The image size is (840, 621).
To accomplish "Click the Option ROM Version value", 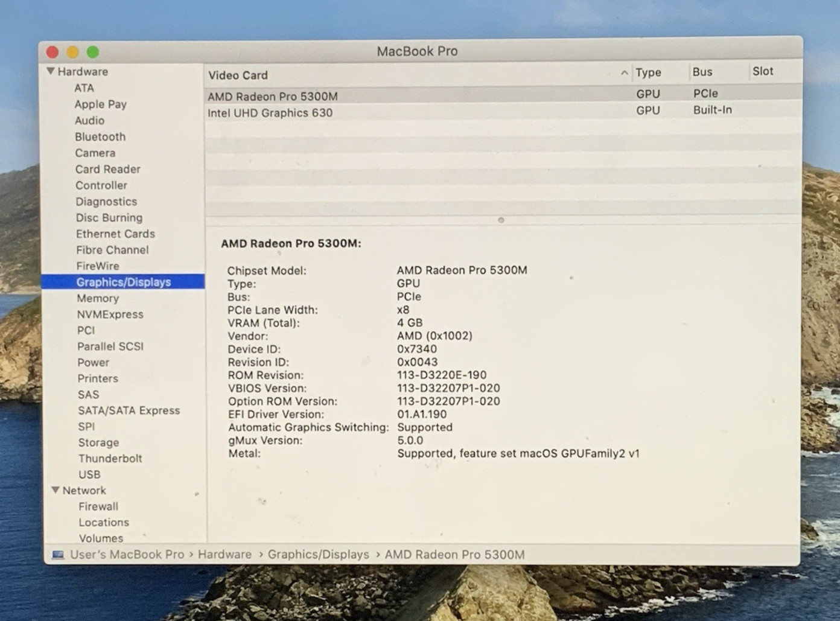I will (x=448, y=401).
